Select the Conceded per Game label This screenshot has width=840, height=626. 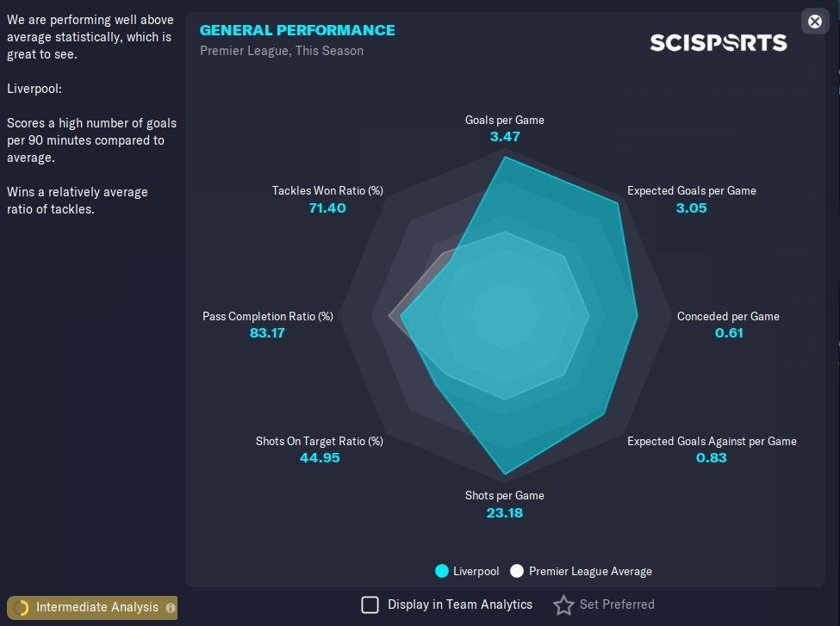(x=728, y=316)
